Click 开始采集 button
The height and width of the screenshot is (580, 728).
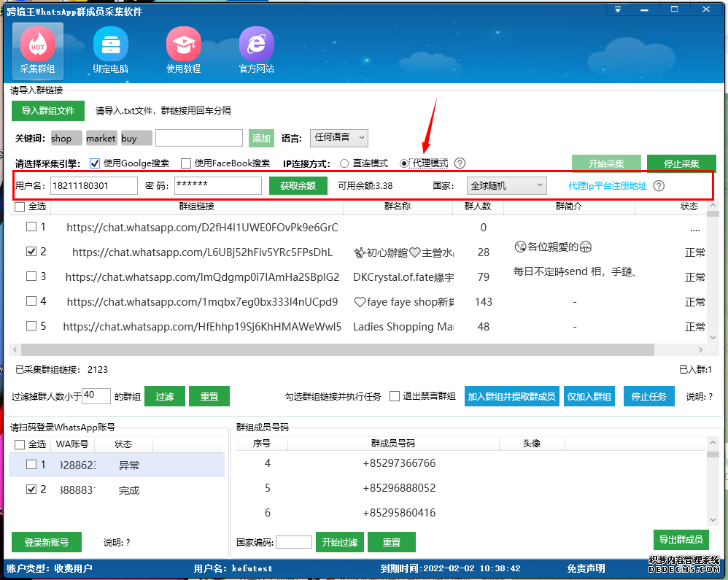click(606, 163)
